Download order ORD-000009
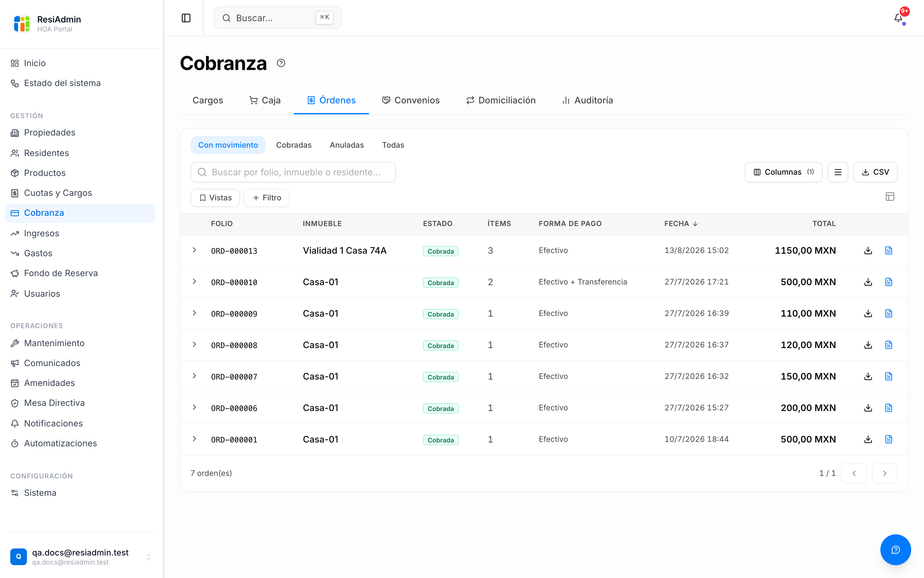Viewport: 924px width, 578px height. 868,313
